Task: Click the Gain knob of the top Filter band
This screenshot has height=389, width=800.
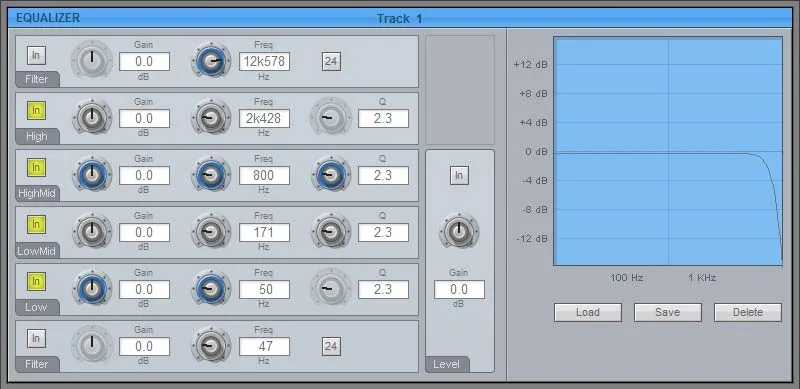Action: tap(92, 60)
